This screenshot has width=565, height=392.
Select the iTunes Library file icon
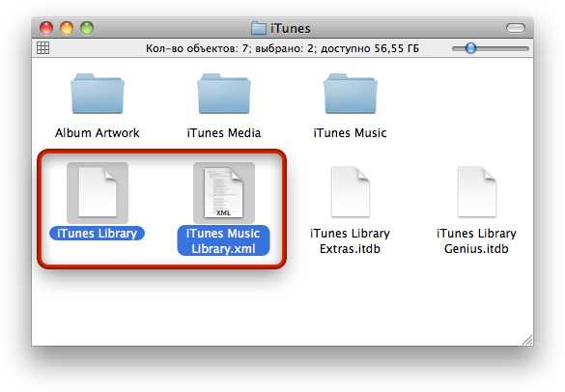98,192
